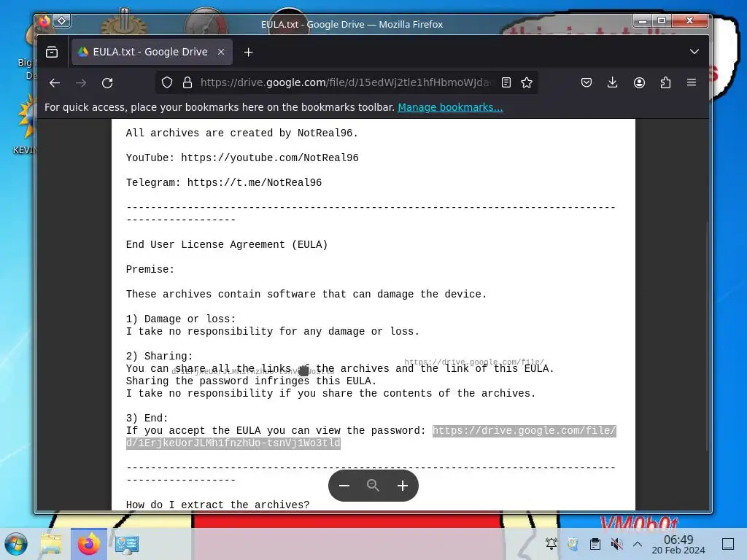
Task: Open the clipboard tray icon
Action: tap(595, 544)
